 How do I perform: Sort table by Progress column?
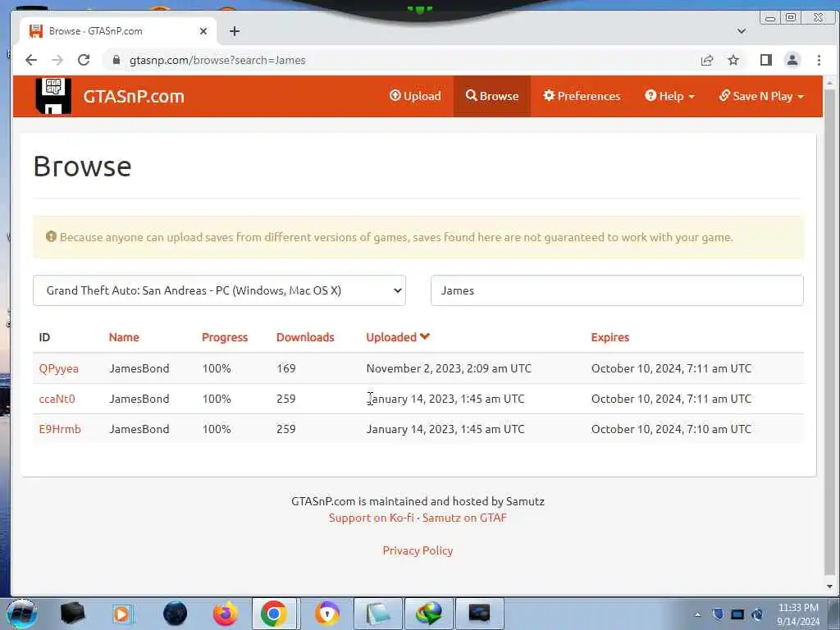pyautogui.click(x=225, y=337)
